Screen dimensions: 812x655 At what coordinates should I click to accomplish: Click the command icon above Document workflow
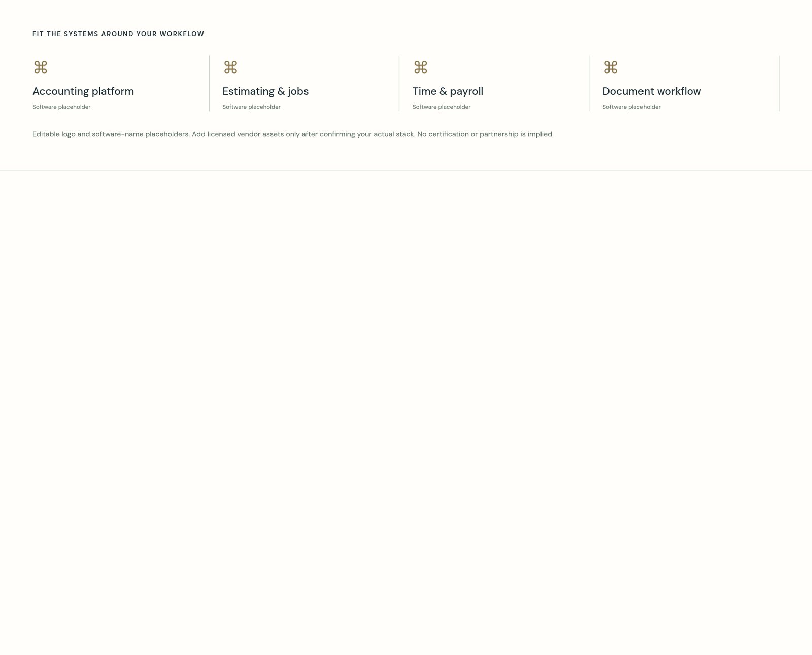coord(611,67)
